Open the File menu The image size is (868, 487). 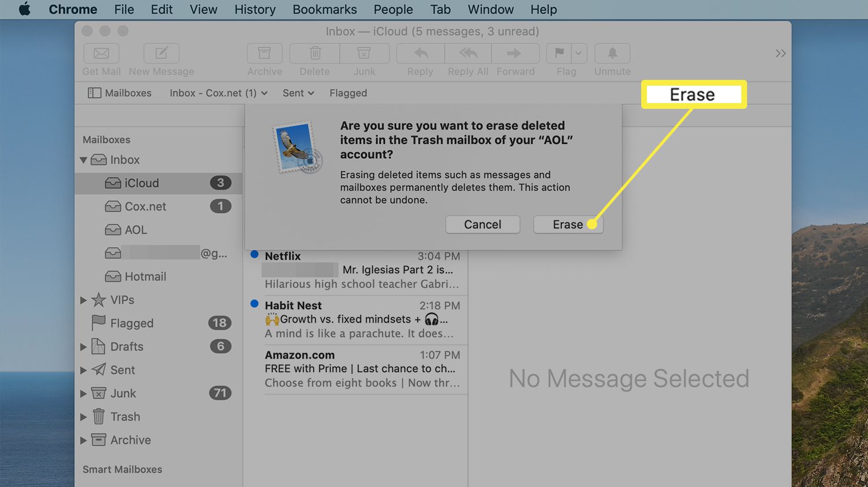[124, 9]
